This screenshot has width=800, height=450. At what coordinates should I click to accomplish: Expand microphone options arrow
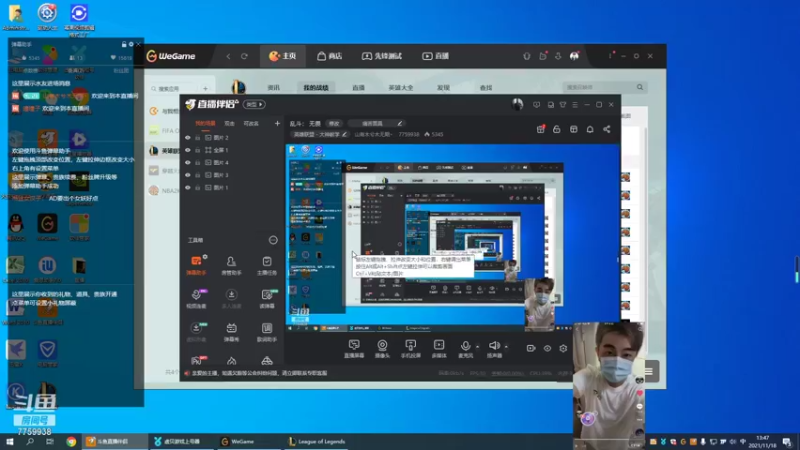(x=477, y=347)
